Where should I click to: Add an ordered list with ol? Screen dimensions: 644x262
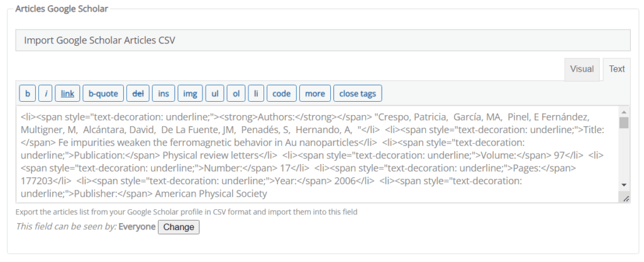(x=236, y=94)
